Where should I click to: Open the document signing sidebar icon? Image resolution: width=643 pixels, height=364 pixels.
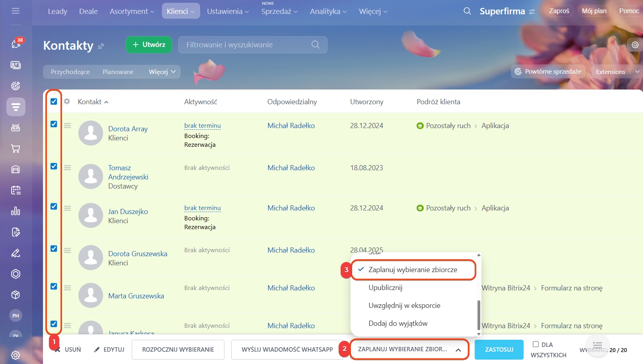tap(16, 232)
